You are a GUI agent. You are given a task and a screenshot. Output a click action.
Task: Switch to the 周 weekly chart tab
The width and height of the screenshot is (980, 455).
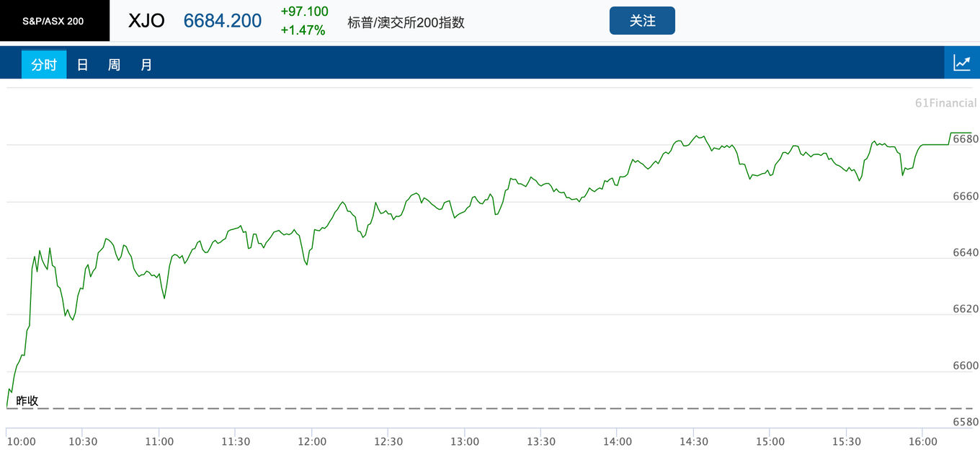114,65
